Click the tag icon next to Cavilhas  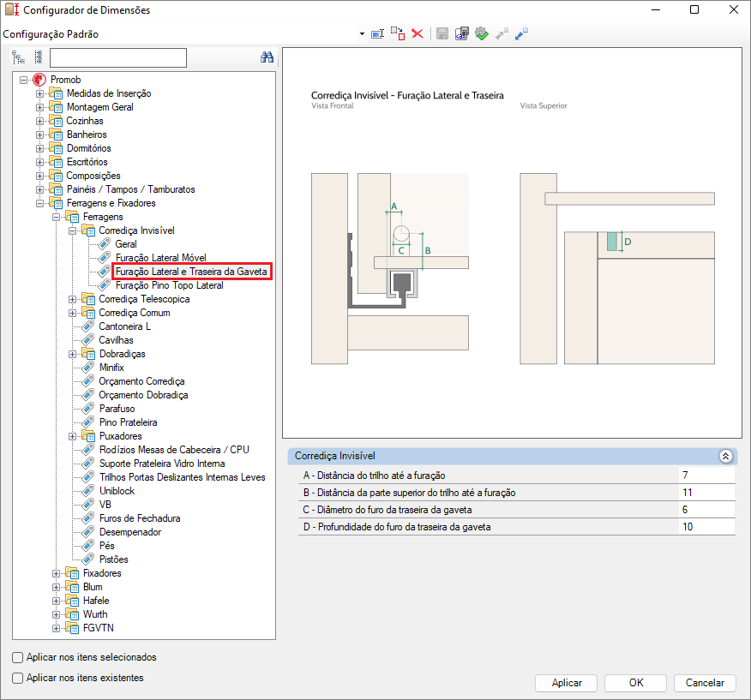point(87,340)
